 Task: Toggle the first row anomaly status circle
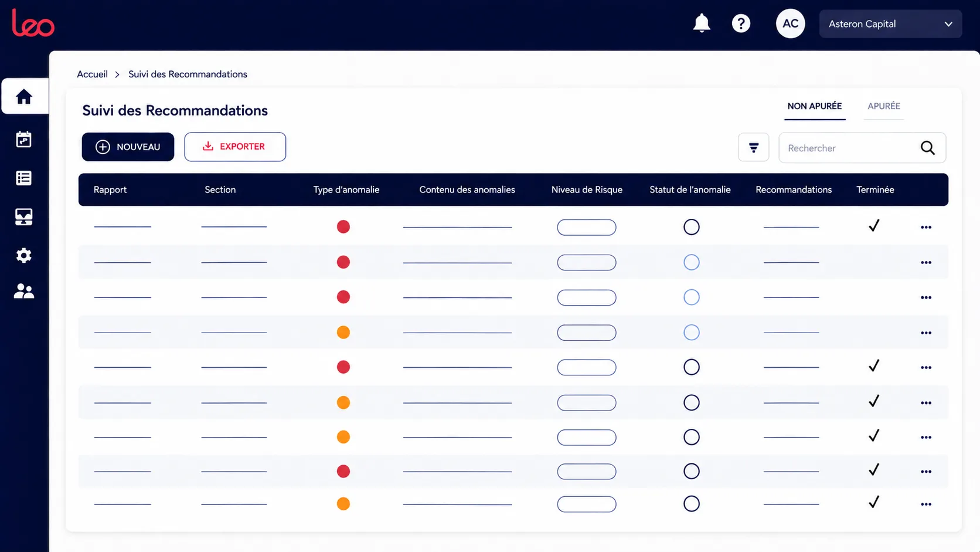(692, 227)
